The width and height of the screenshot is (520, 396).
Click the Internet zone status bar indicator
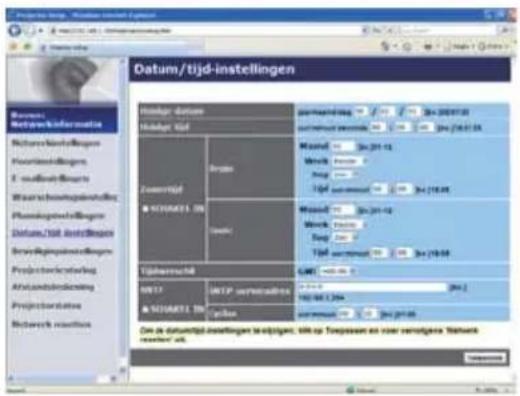(x=362, y=390)
